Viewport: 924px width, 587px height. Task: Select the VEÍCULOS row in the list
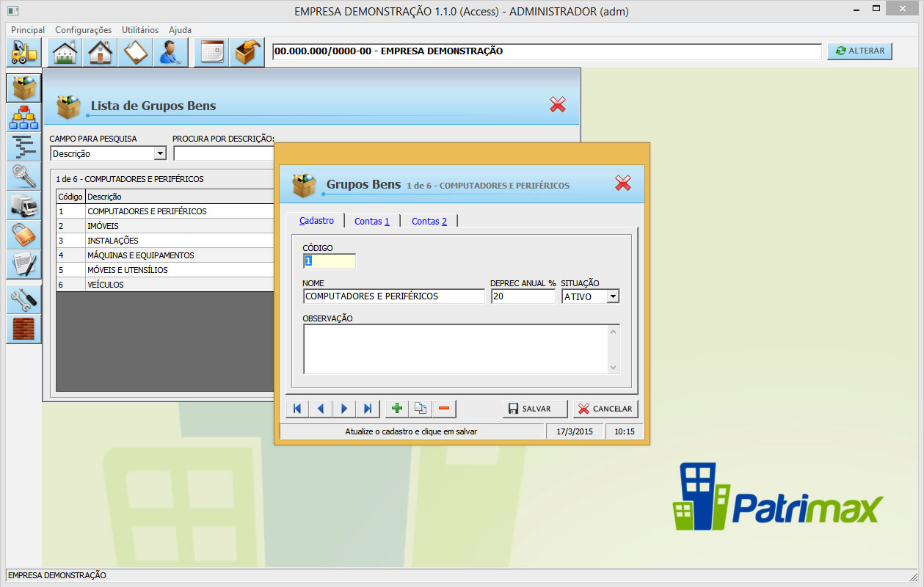(x=166, y=285)
